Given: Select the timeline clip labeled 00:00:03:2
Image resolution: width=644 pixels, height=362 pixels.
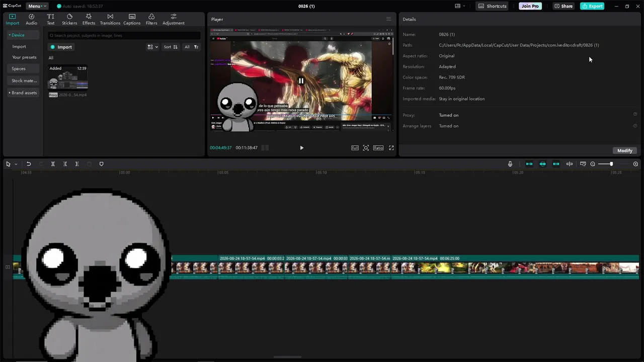Looking at the screenshot, I should [x=252, y=266].
